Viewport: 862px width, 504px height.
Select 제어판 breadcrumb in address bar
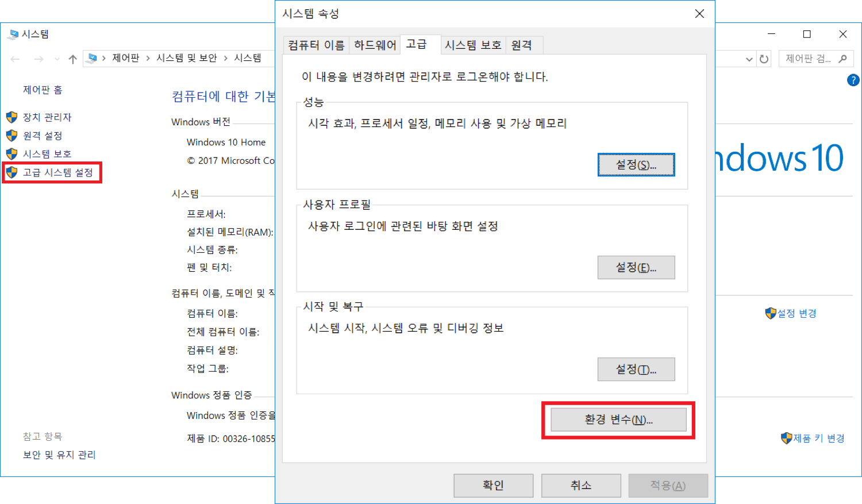pos(126,58)
